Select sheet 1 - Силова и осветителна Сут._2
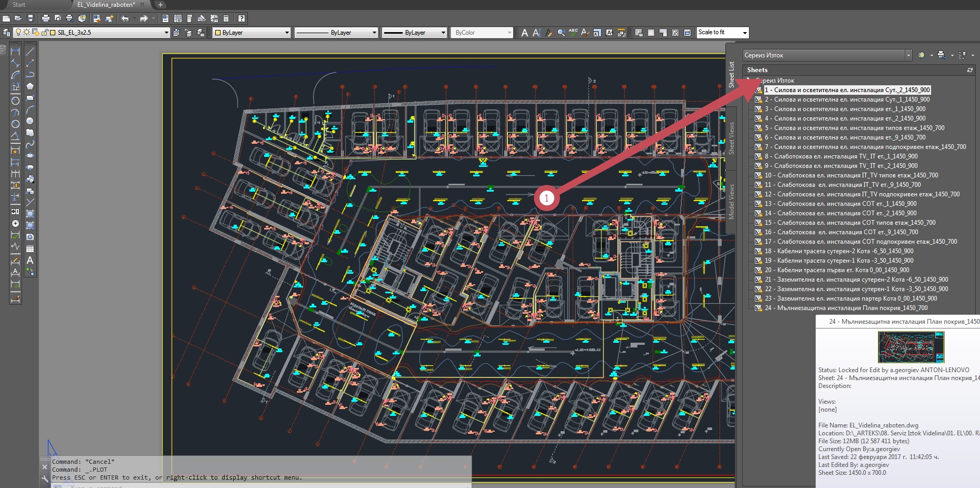This screenshot has width=980, height=488. 847,90
